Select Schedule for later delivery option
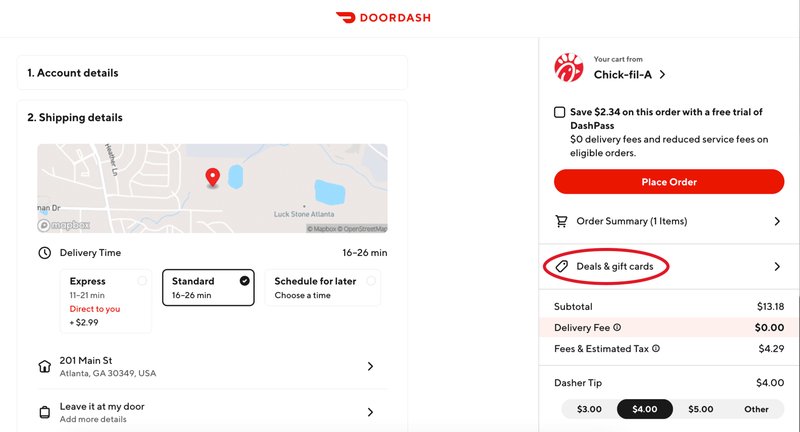Image resolution: width=800 pixels, height=432 pixels. [x=322, y=288]
